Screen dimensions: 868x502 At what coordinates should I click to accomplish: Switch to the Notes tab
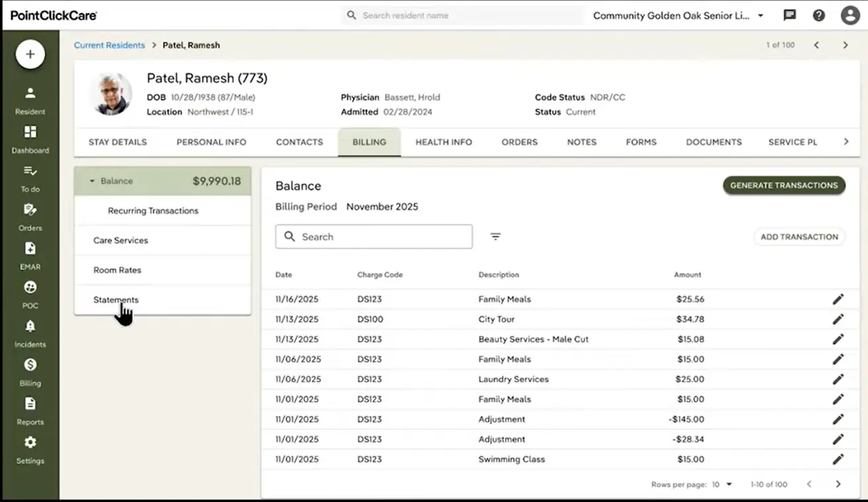click(582, 142)
